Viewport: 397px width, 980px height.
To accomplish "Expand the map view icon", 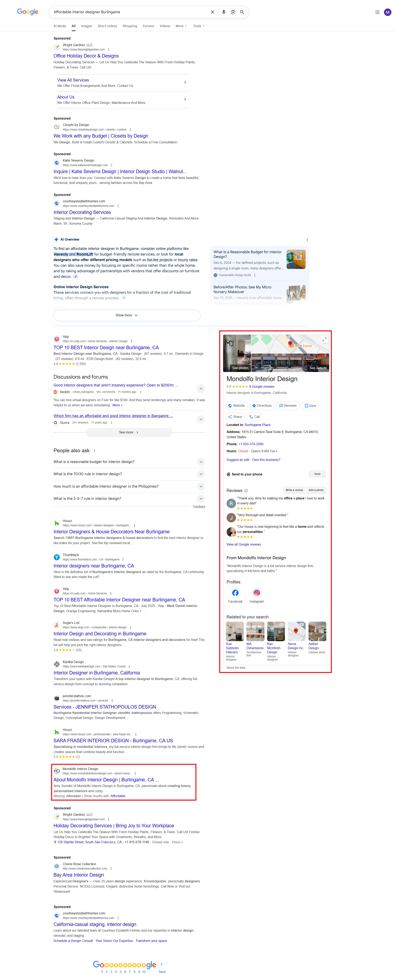I will pyautogui.click(x=324, y=339).
